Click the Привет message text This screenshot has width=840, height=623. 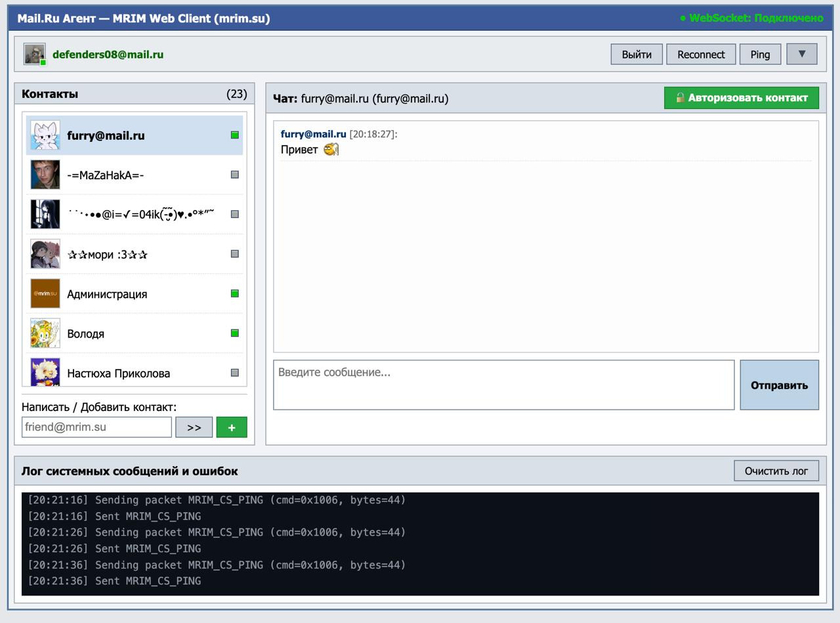click(299, 150)
